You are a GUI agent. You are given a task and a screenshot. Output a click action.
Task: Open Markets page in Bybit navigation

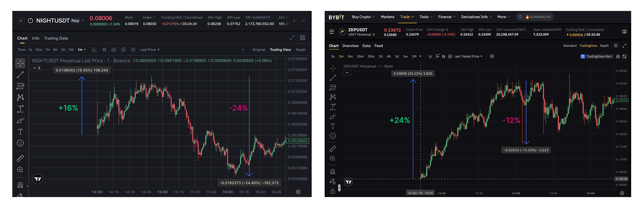(388, 17)
